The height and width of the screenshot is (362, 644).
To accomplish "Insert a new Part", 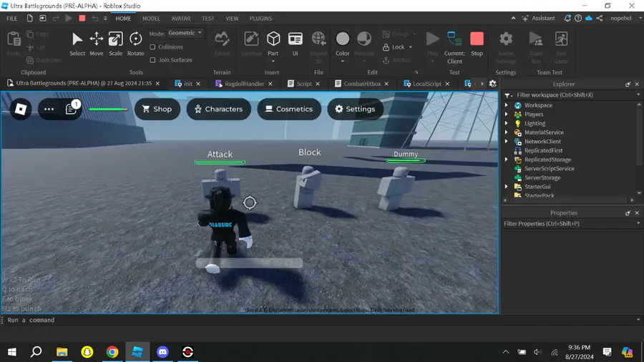I will pos(273,43).
